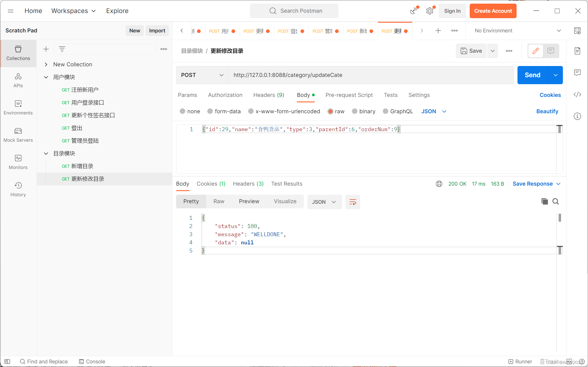Open response Headers (3) tab

click(248, 184)
